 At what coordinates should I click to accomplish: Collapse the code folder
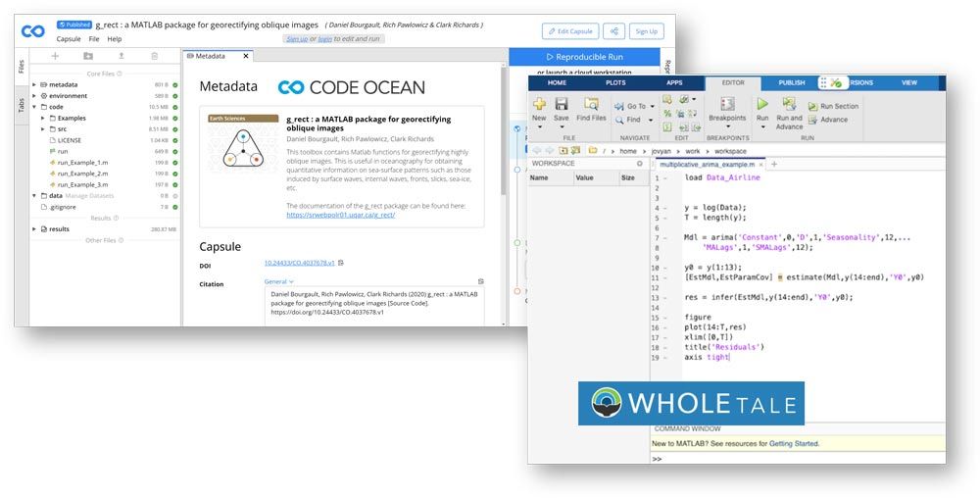click(34, 107)
